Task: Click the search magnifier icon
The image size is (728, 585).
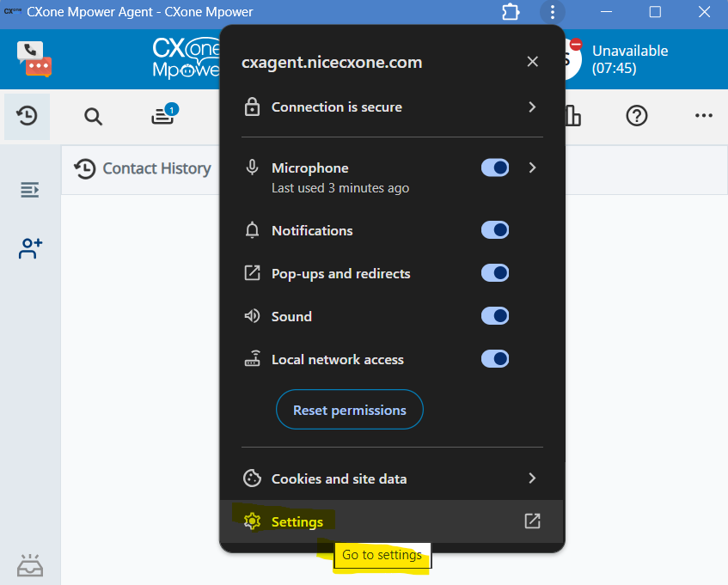Action: (x=93, y=116)
